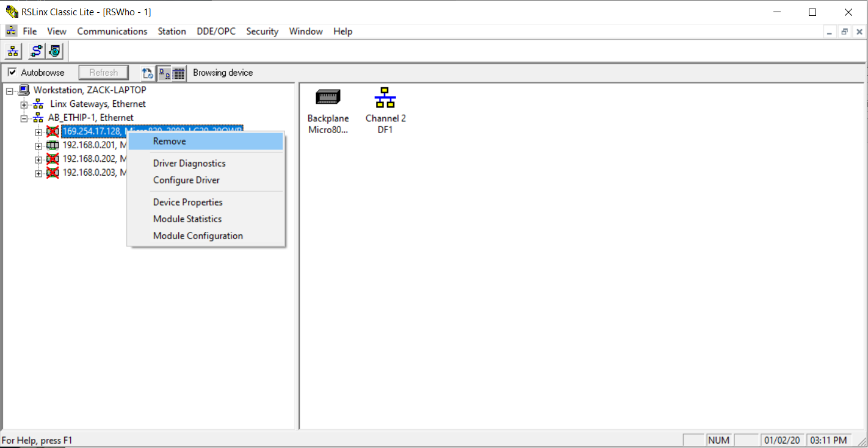Click the crossed-out device icon for 192.168.0.203
This screenshot has width=868, height=448.
[x=53, y=173]
